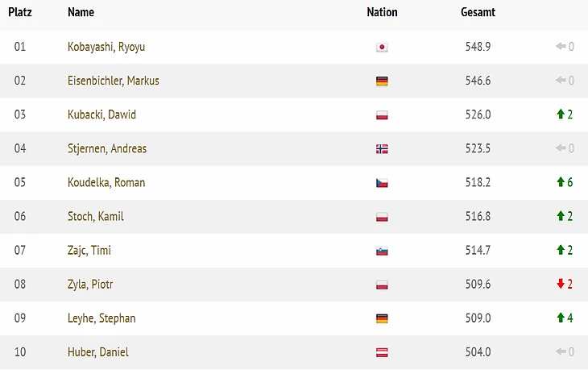Click the Slovenian flag beside Zajc
The image size is (588, 370).
382,251
